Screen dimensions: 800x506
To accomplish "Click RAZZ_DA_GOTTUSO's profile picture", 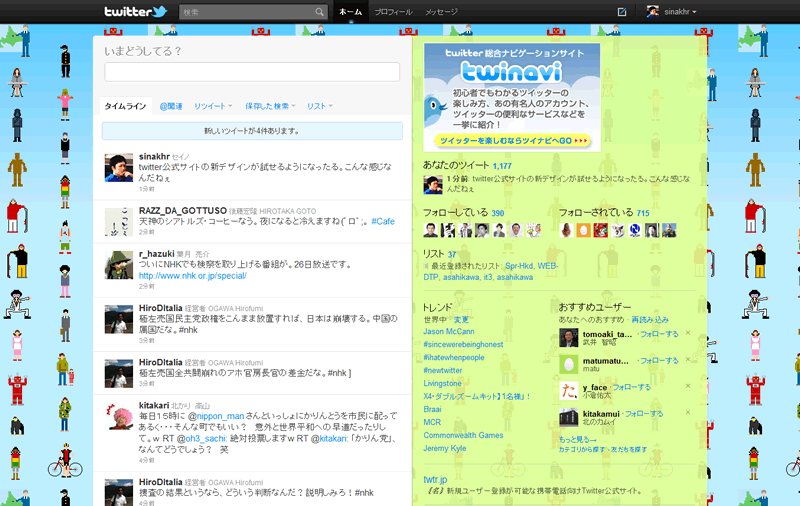I will point(119,221).
